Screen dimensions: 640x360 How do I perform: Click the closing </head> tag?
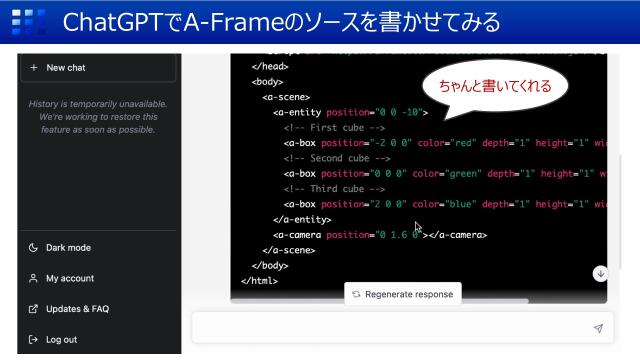point(270,66)
